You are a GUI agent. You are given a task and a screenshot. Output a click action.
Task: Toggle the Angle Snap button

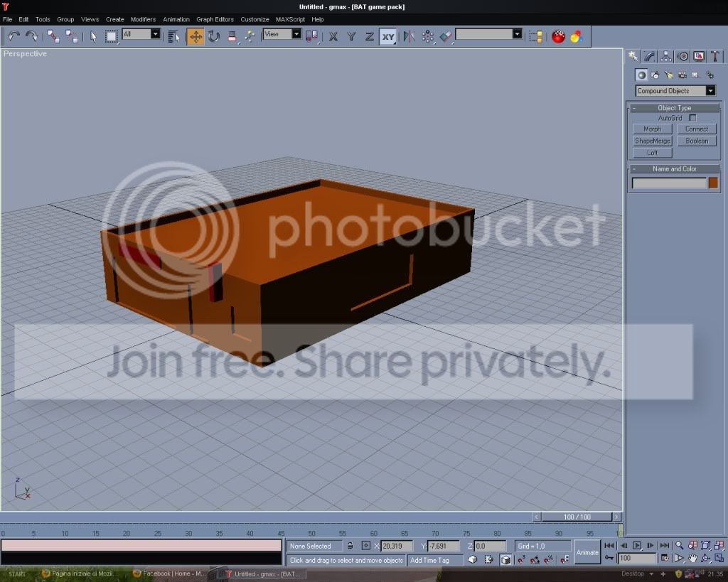pyautogui.click(x=535, y=560)
